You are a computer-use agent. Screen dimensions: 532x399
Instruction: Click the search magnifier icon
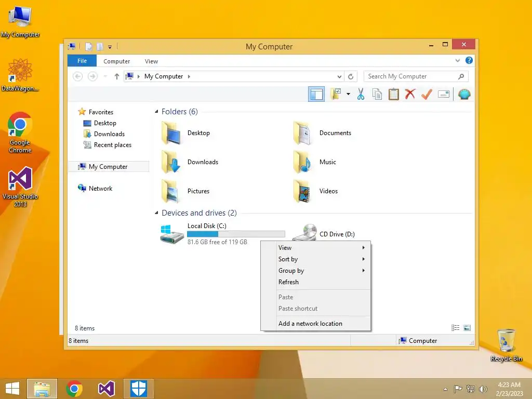point(461,76)
